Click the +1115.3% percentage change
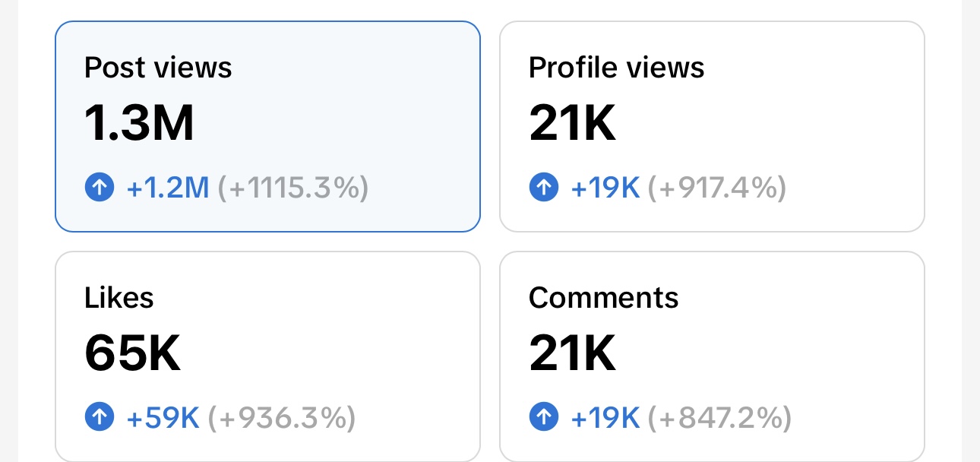980x462 pixels. tap(293, 188)
